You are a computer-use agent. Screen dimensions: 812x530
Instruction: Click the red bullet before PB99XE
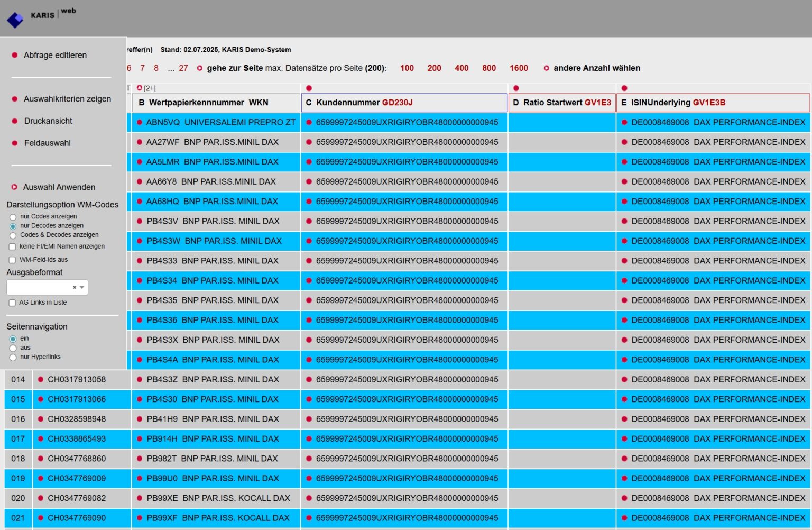(140, 498)
